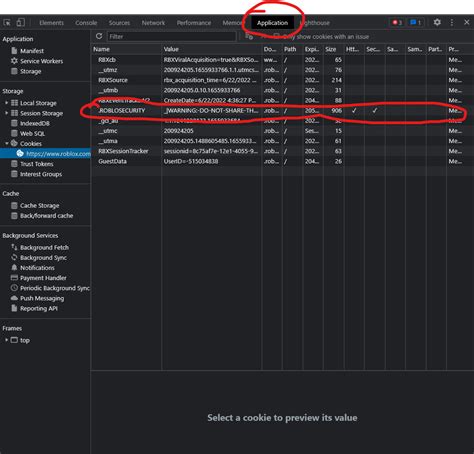Toggle the device toolbar icon

(x=21, y=23)
